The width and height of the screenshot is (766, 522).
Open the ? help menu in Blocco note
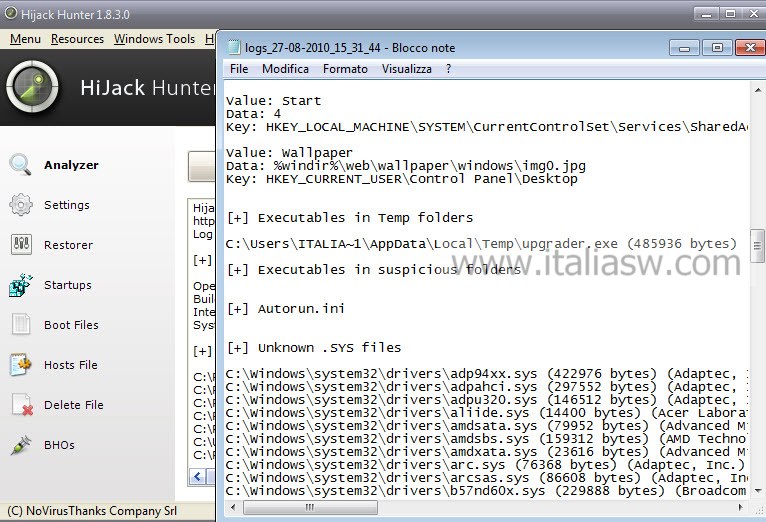point(448,69)
